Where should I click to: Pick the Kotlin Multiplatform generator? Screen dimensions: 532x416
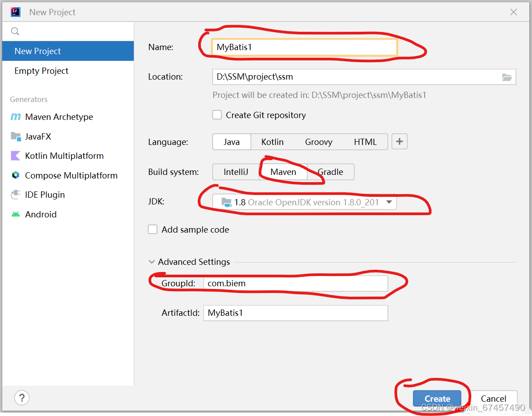coord(68,156)
